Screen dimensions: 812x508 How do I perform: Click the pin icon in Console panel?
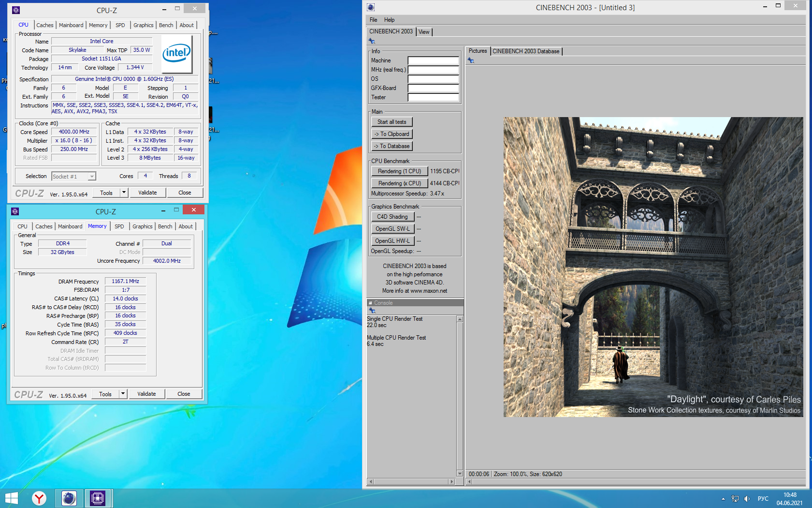(372, 310)
